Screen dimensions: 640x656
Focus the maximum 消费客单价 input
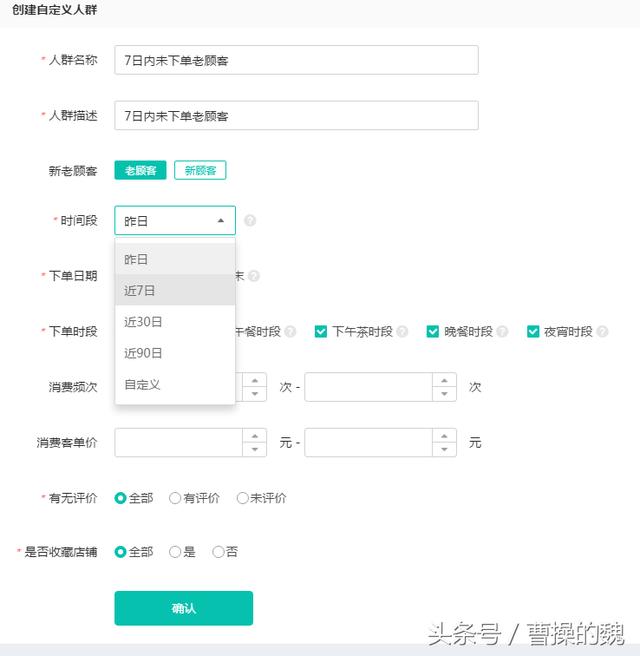coord(369,442)
